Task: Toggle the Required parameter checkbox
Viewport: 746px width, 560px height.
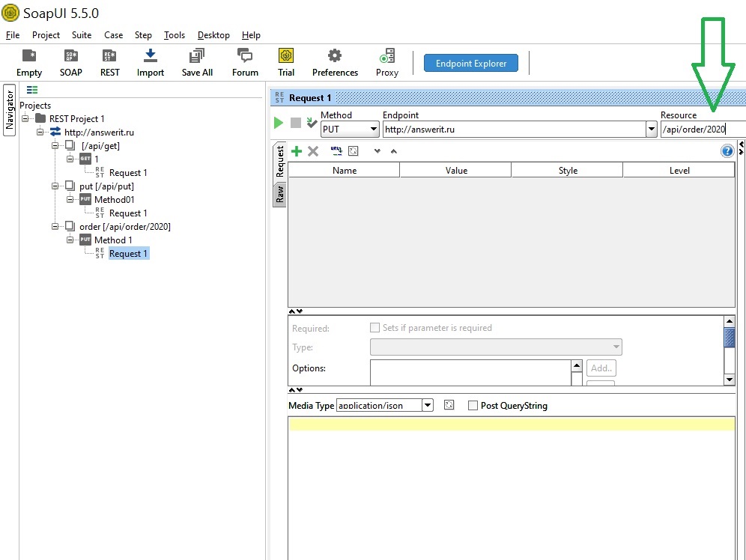Action: 374,327
